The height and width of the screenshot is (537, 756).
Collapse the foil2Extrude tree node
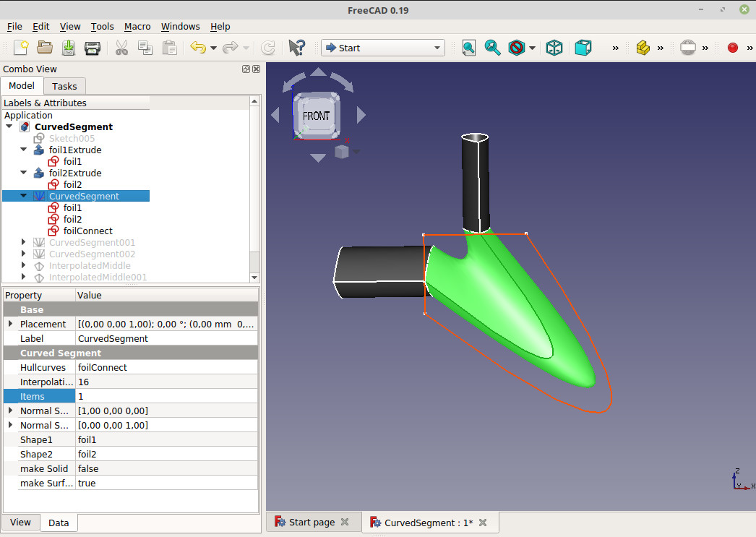23,173
